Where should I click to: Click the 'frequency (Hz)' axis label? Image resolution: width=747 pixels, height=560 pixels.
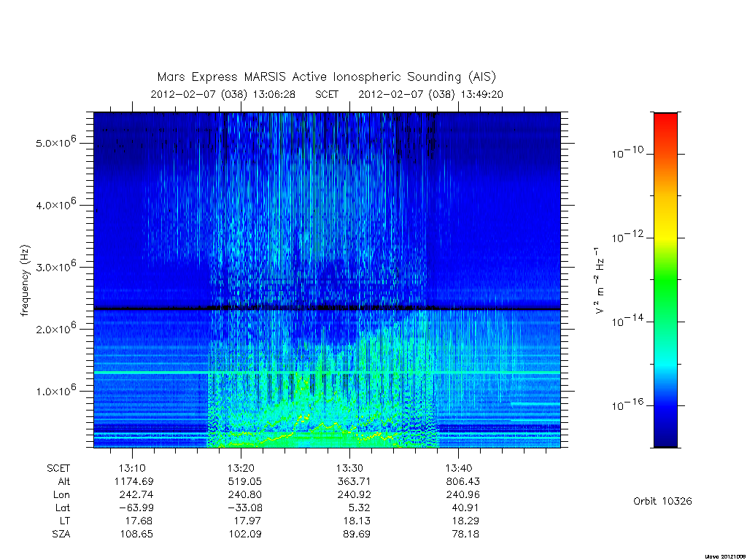click(x=26, y=281)
